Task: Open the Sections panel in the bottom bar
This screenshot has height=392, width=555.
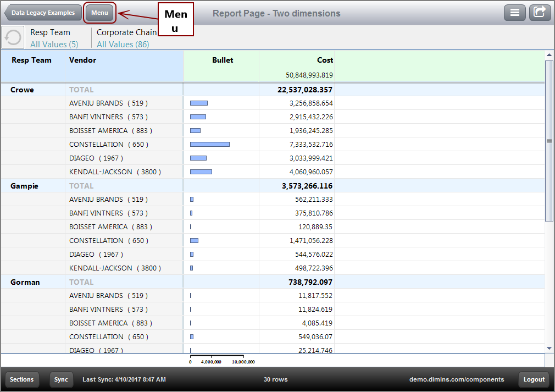Action: 22,379
